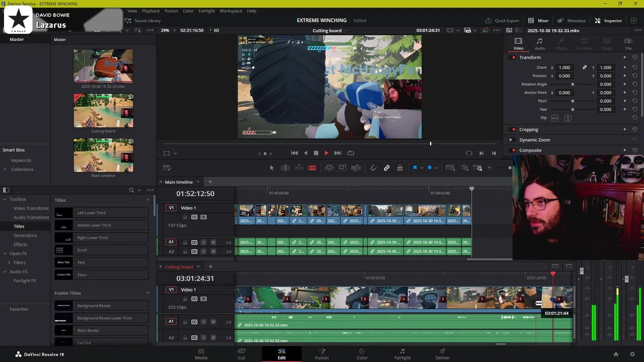Open the marker color dropdown arrow

coord(436,168)
